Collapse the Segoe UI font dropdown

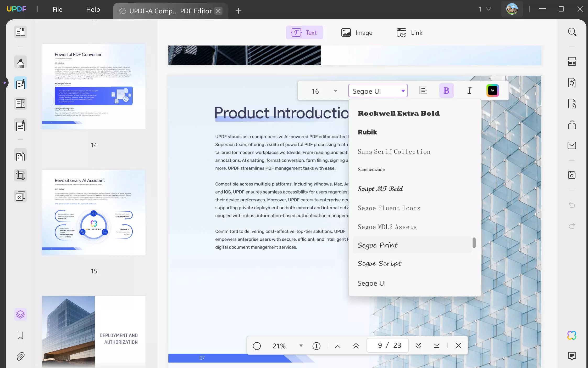click(403, 91)
